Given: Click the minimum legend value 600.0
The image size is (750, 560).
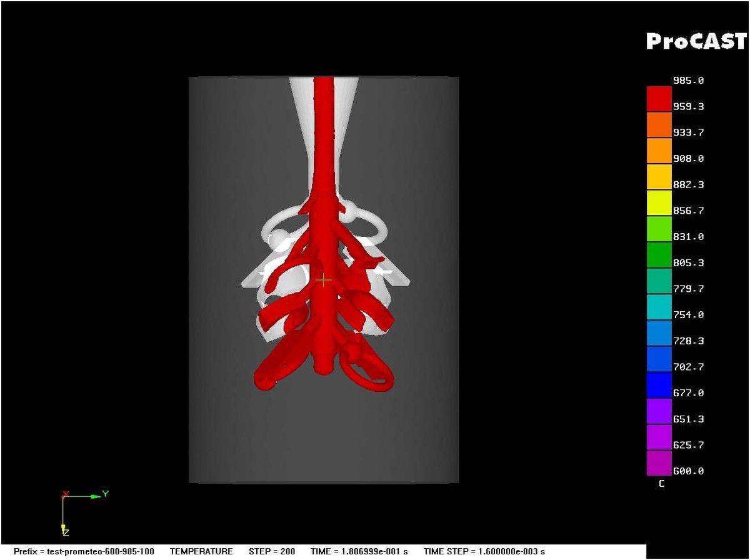Looking at the screenshot, I should coord(688,471).
